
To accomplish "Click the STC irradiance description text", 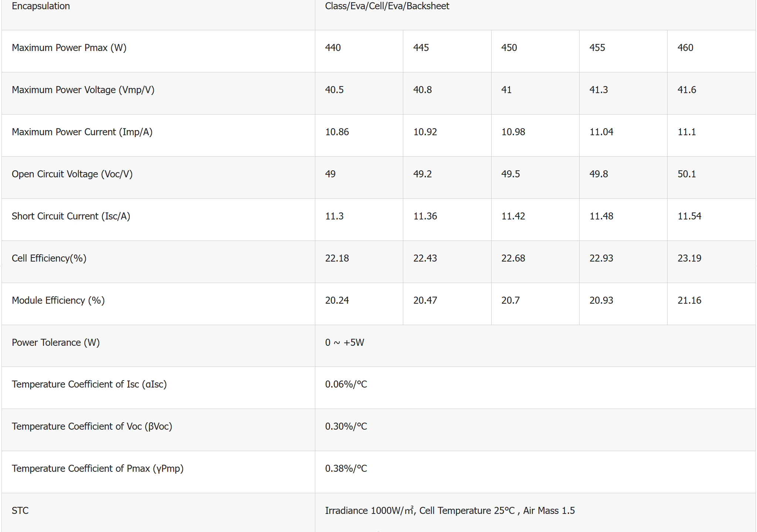I will coord(450,511).
